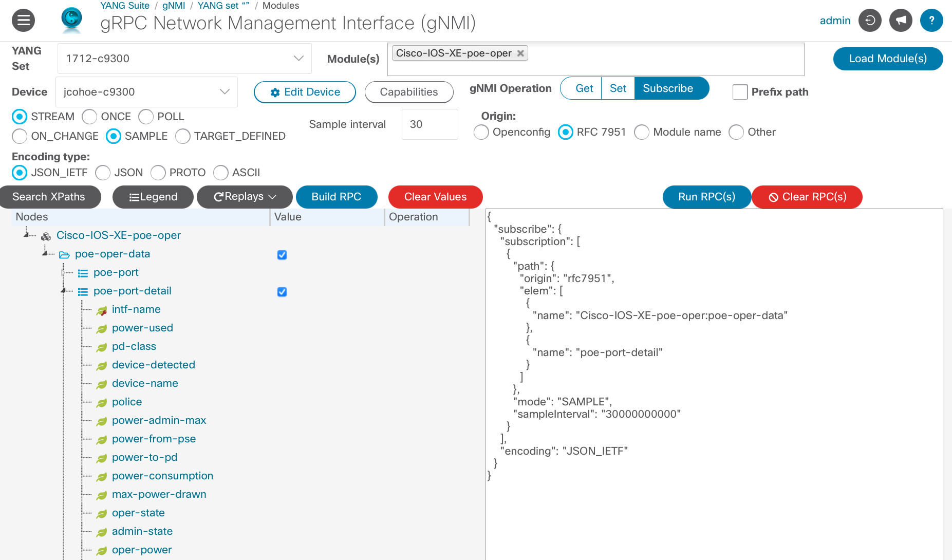Click the Cisco-IOS-XE-poe-oper module icon in tree

coord(46,236)
